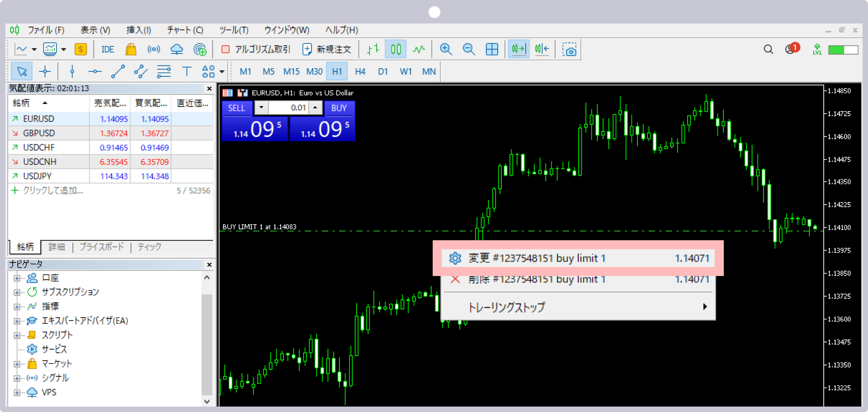Screen dimensions: 868x412
Task: Zoom in on the chart
Action: (446, 49)
